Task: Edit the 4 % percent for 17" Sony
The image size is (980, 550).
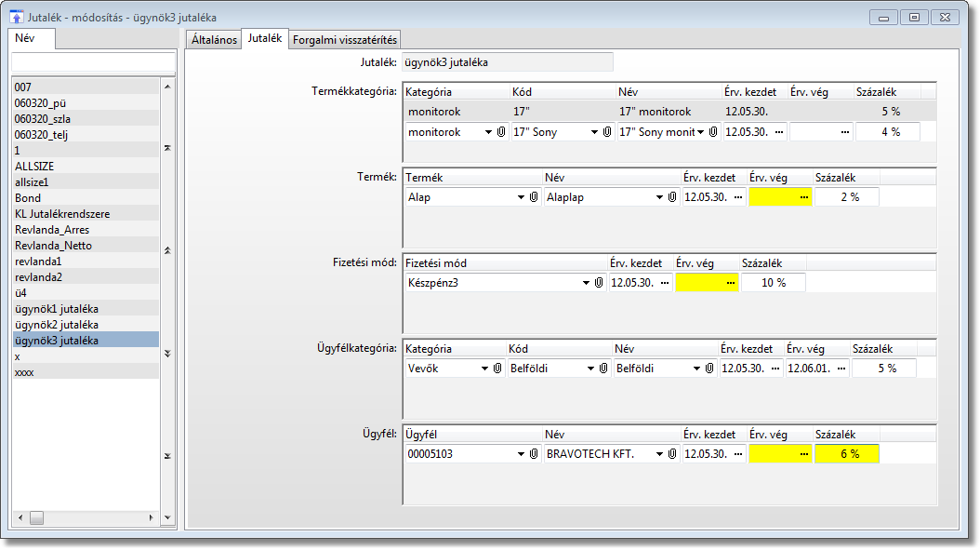Action: tap(888, 132)
